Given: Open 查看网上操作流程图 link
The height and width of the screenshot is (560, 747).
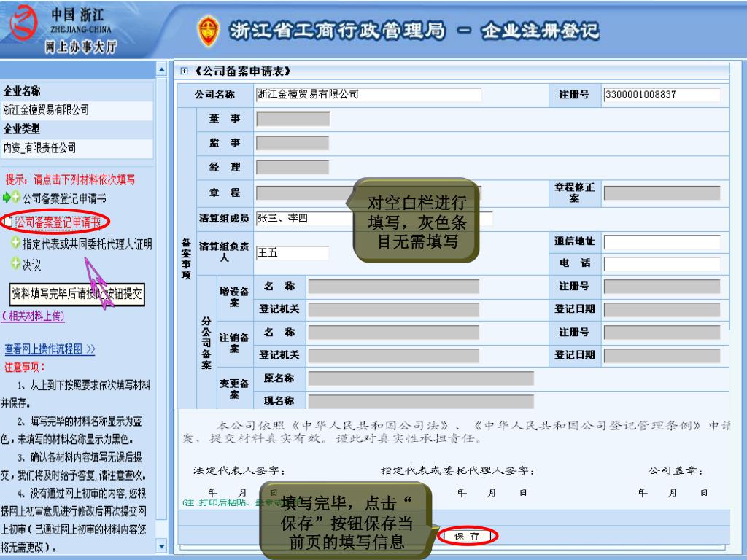Looking at the screenshot, I should [50, 349].
